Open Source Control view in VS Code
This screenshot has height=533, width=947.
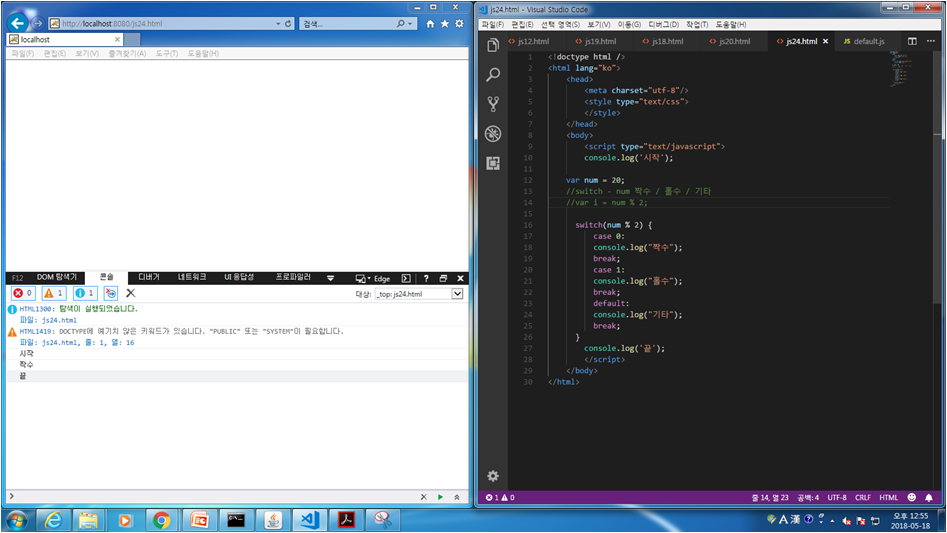493,104
